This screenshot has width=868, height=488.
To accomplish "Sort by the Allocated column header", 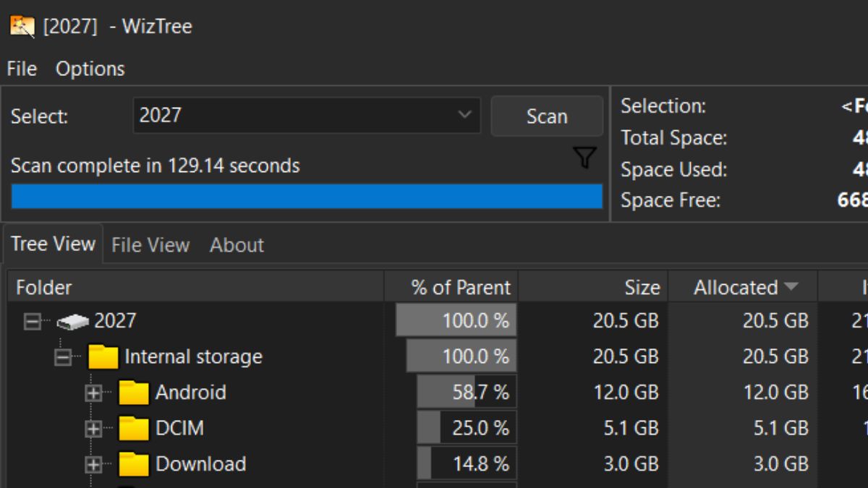I will point(744,287).
